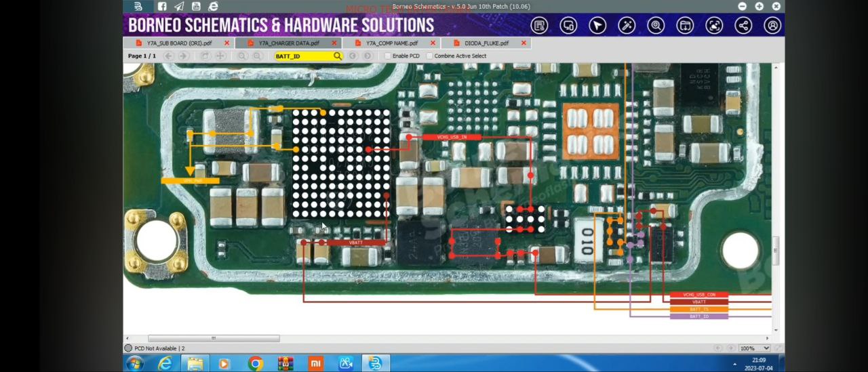The image size is (868, 372).
Task: Open Google Chrome from the taskbar
Action: [255, 363]
